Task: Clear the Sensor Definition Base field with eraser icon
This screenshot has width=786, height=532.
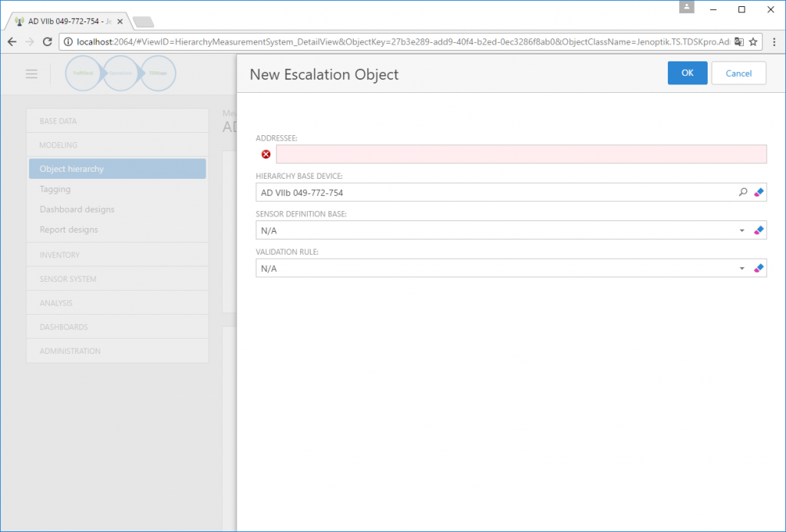Action: click(759, 230)
